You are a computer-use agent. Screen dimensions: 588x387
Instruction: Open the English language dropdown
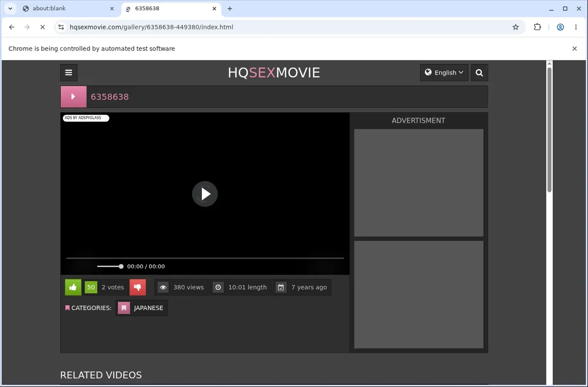(444, 73)
